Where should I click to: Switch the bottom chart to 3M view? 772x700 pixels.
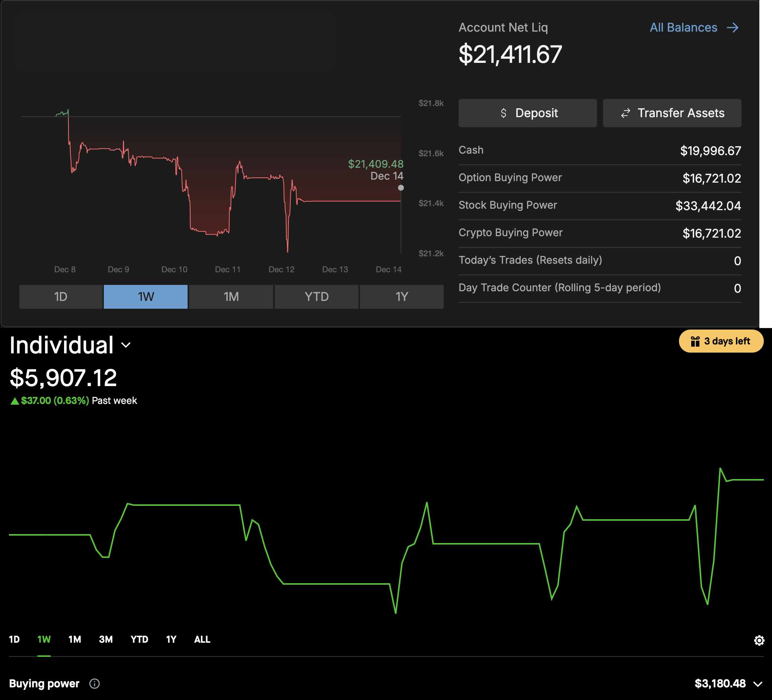point(106,639)
